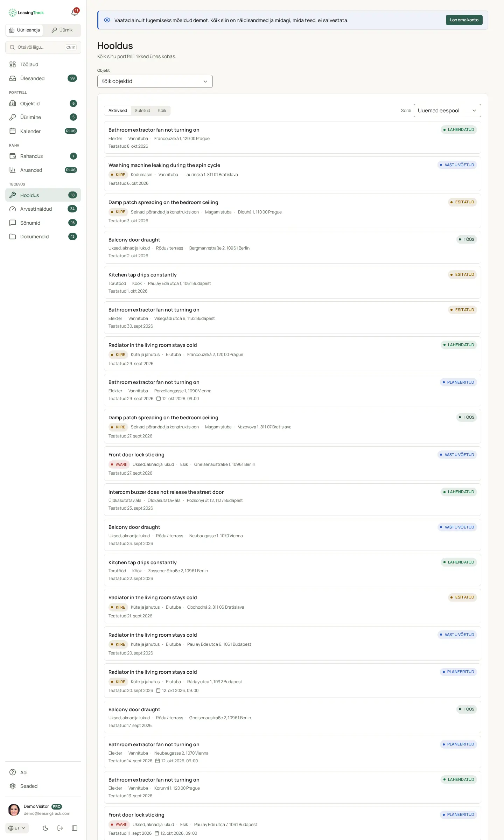Collapse the sidebar panel icon
Image resolution: width=504 pixels, height=840 pixels.
click(75, 828)
